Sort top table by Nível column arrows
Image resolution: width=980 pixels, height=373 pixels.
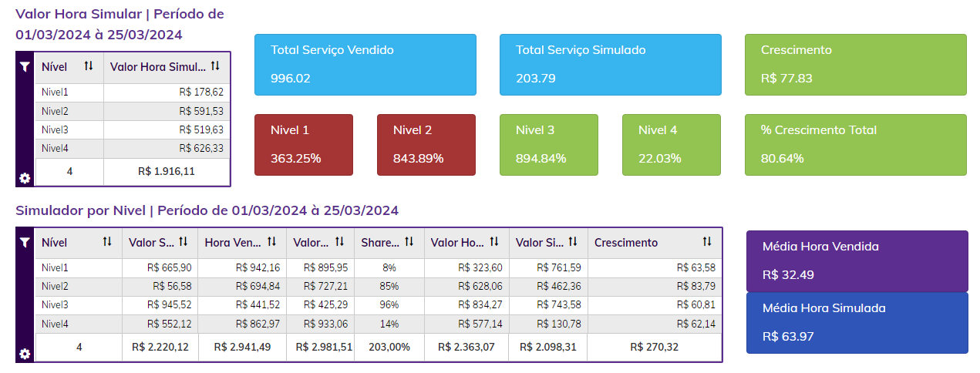pyautogui.click(x=89, y=66)
